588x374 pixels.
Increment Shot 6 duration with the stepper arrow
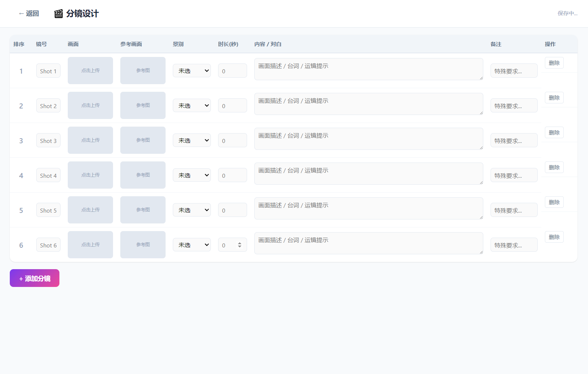[239, 243]
